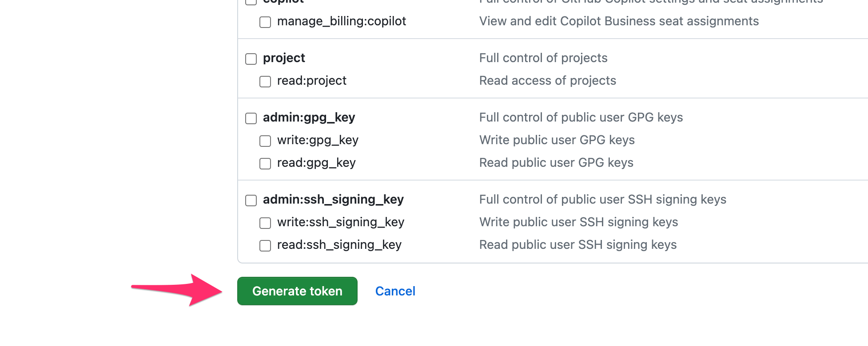The image size is (868, 346).
Task: Click the 'admin:ssh_signing_key' label text
Action: (333, 200)
